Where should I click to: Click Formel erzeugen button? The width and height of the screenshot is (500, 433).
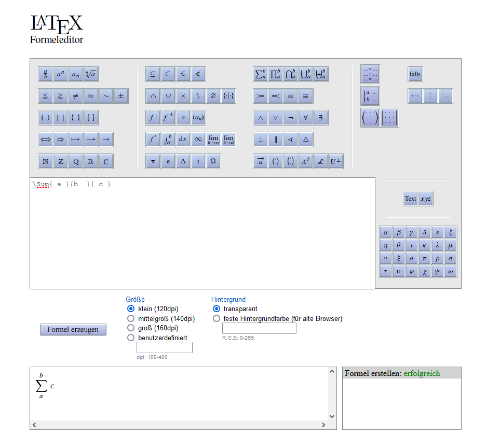click(73, 329)
